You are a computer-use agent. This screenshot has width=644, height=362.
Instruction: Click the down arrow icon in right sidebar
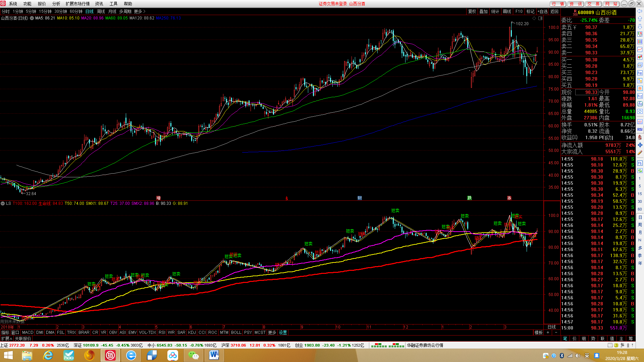click(640, 26)
